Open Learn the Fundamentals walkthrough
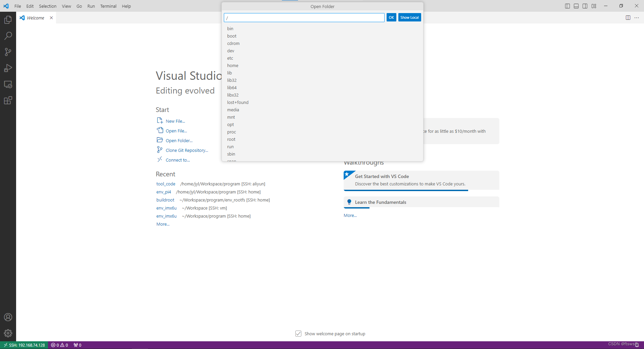Image resolution: width=644 pixels, height=349 pixels. click(422, 202)
